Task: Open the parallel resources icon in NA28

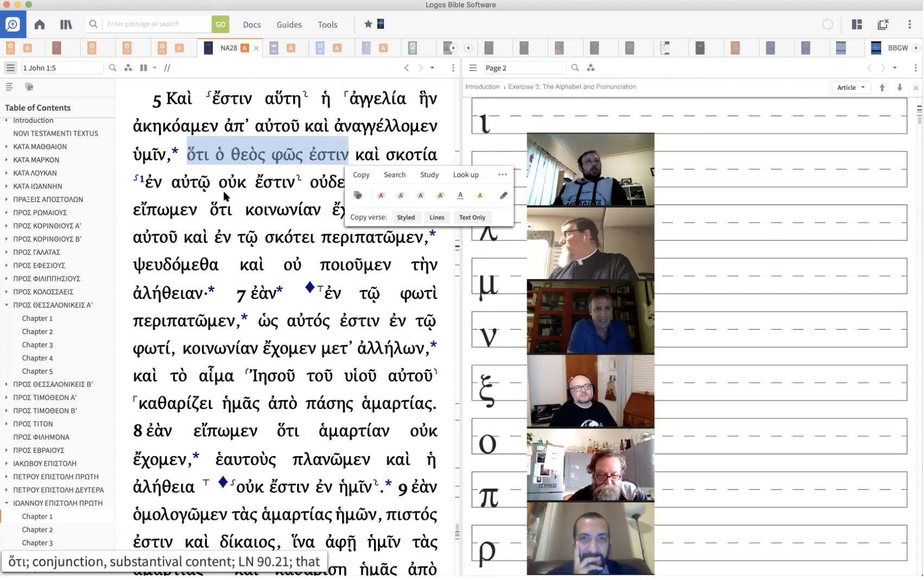Action: coord(167,68)
